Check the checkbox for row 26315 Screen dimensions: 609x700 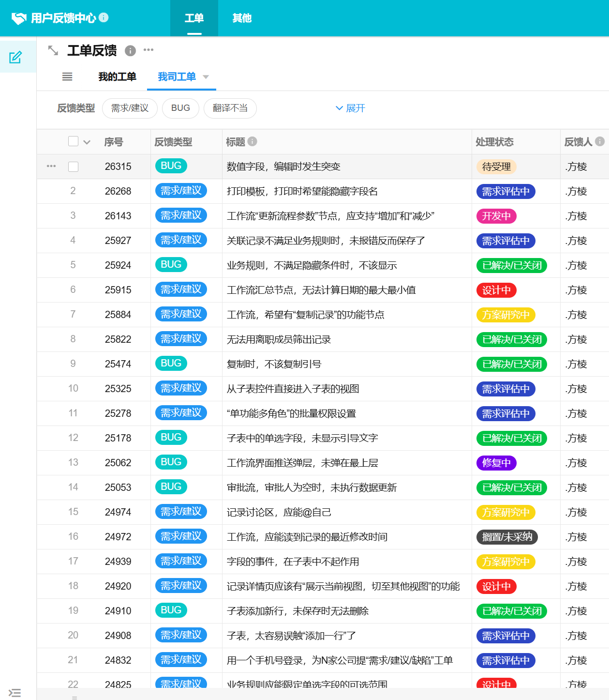click(x=73, y=167)
